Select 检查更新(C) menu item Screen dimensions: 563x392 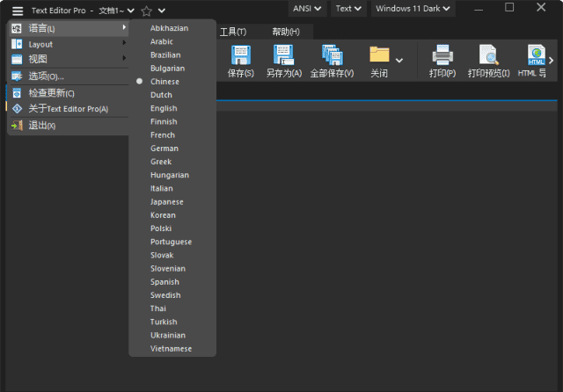(69, 93)
